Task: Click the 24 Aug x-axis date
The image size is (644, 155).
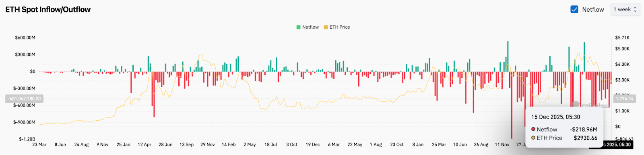Action: 81,145
